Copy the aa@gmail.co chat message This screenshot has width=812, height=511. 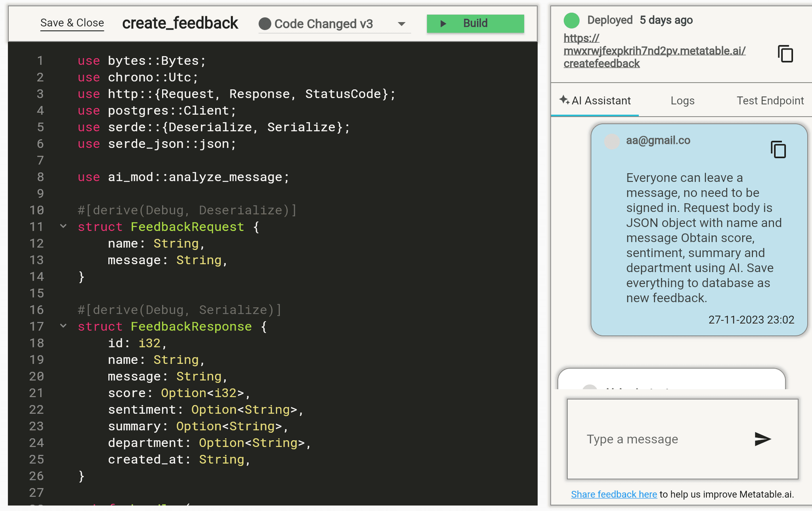pyautogui.click(x=778, y=150)
